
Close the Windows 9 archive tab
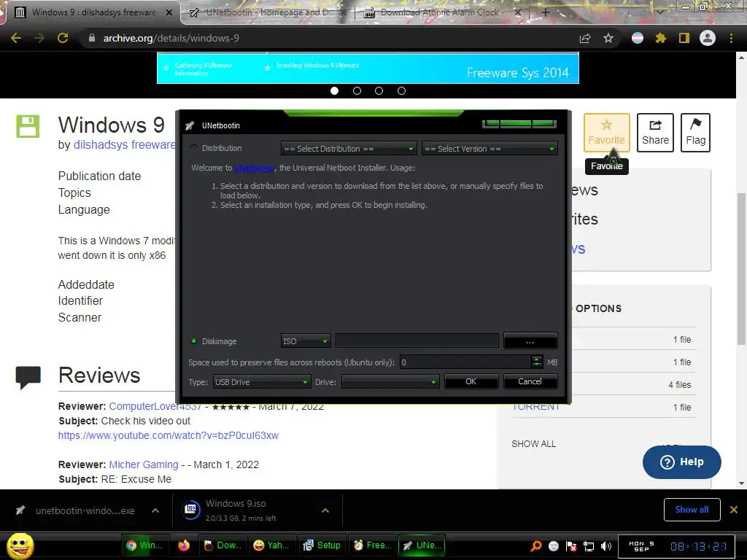169,13
